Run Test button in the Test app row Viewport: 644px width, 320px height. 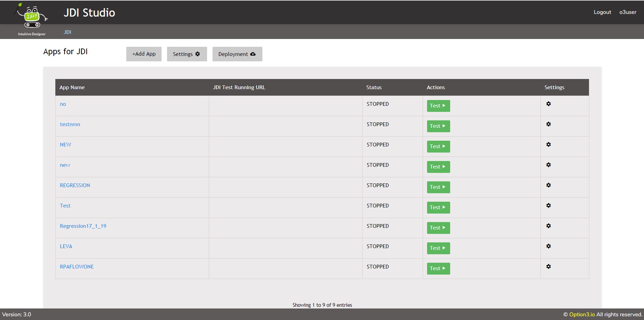[438, 207]
